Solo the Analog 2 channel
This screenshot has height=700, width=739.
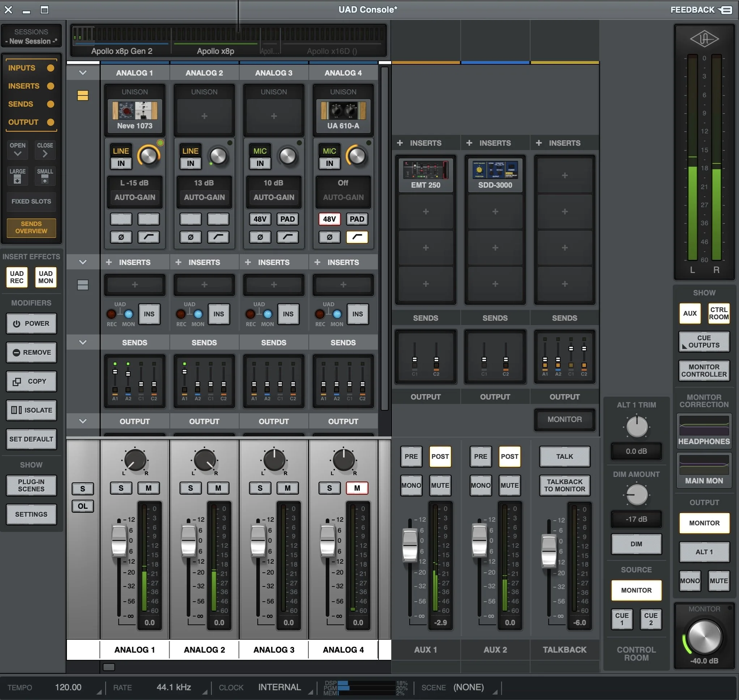tap(190, 488)
